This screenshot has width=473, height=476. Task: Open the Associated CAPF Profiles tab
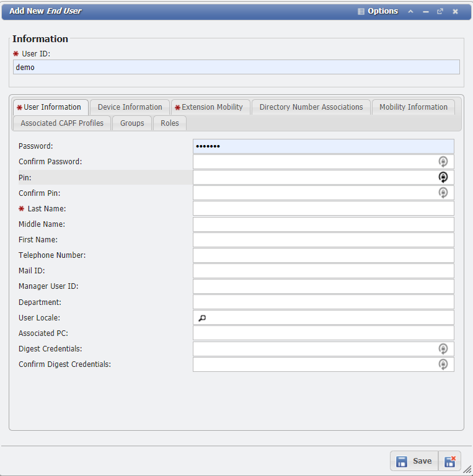point(62,123)
